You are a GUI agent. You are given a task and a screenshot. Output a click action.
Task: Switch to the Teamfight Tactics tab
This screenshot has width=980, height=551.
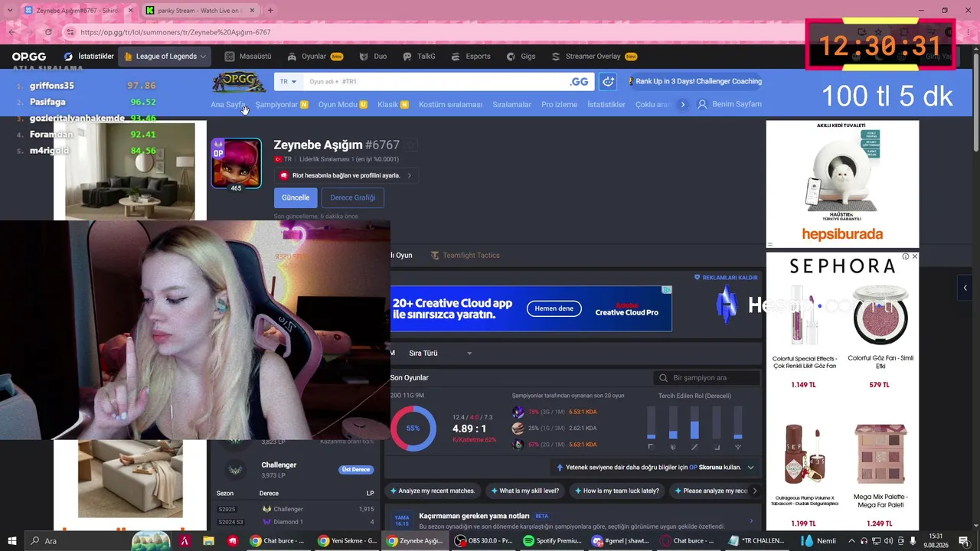pyautogui.click(x=465, y=256)
